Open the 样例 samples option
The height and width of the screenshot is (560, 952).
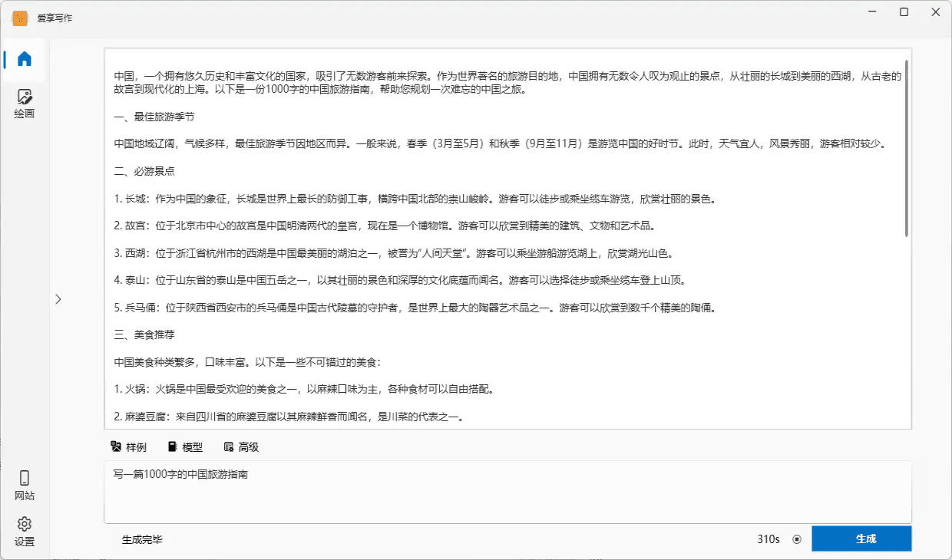coord(129,447)
